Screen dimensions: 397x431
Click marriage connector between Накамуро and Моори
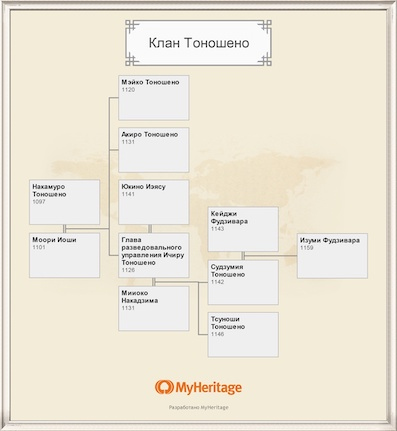64,229
